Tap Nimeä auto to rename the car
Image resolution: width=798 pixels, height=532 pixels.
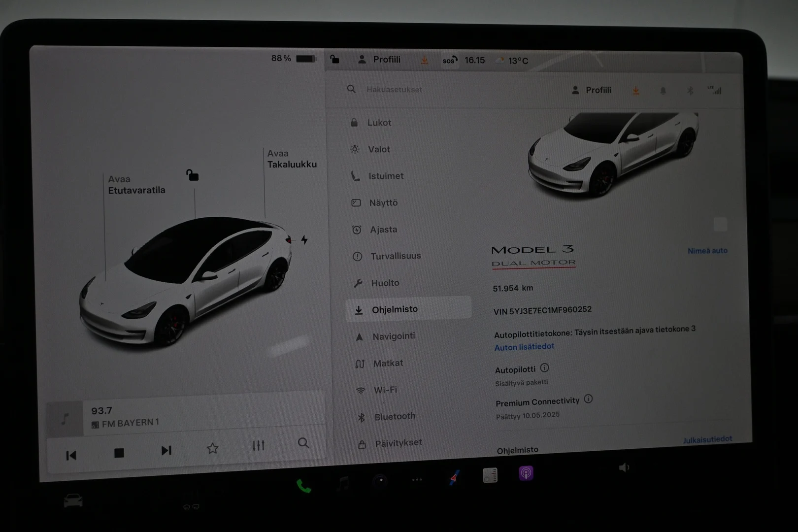click(x=707, y=251)
